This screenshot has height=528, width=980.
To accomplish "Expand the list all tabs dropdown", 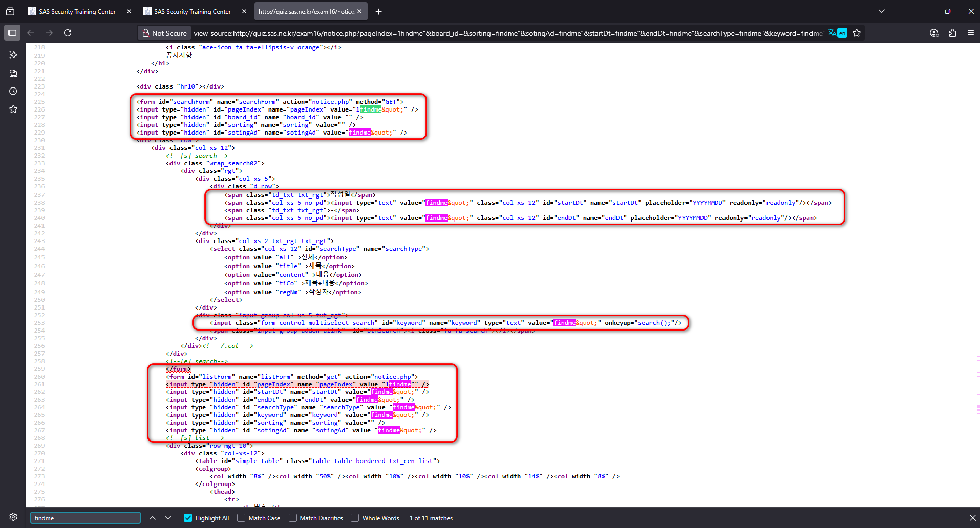I will point(882,11).
